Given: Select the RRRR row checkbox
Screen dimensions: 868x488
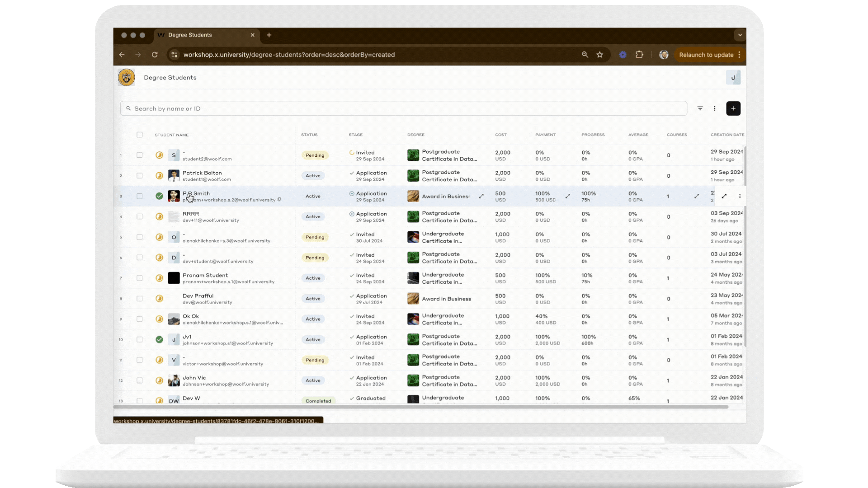Looking at the screenshot, I should click(139, 217).
